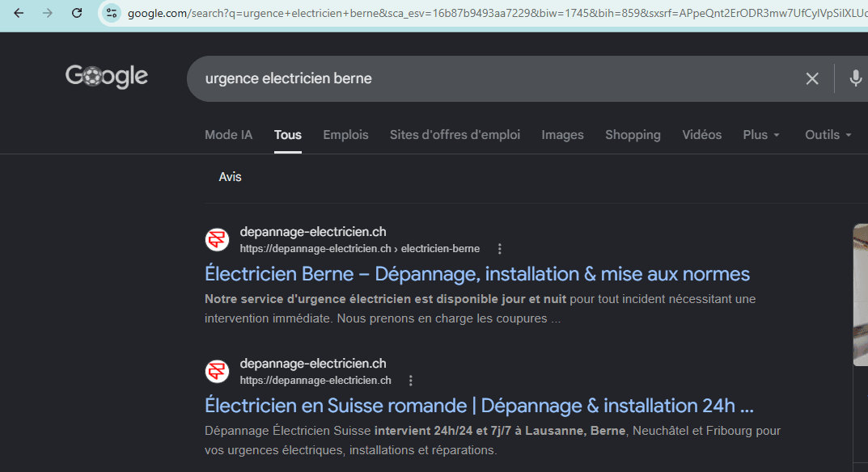Click favicon of electricien-berne result
This screenshot has width=868, height=472.
click(217, 239)
